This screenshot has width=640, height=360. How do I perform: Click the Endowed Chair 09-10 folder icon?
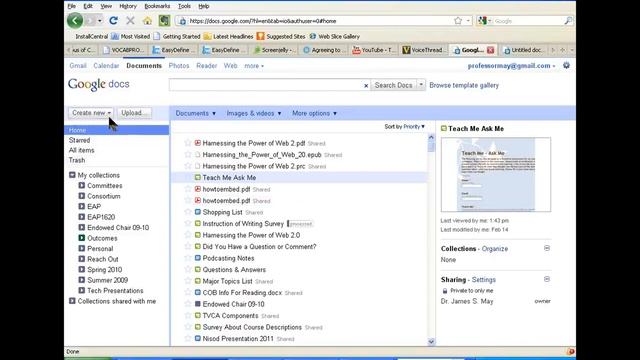(x=198, y=304)
